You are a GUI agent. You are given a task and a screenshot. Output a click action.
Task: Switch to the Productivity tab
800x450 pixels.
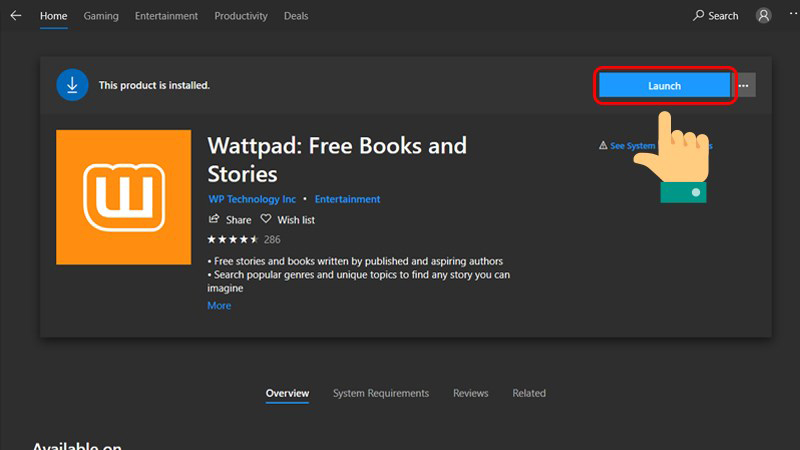[x=241, y=16]
